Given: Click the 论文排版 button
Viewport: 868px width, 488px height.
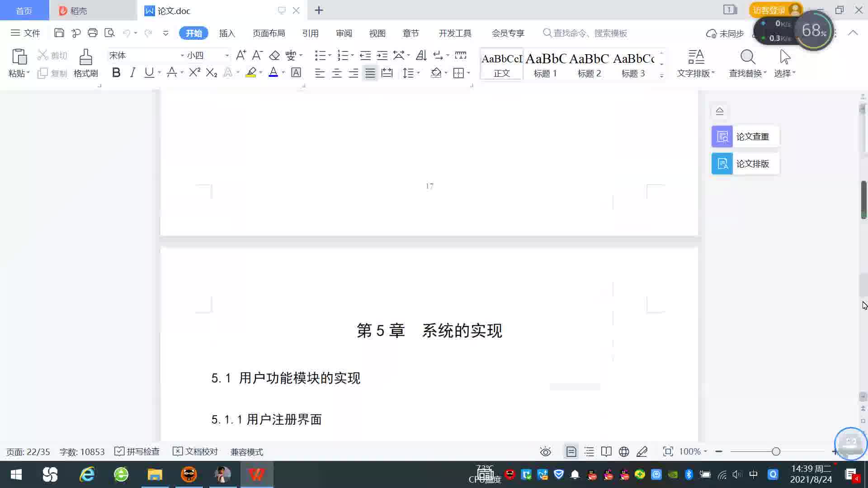Looking at the screenshot, I should (745, 164).
